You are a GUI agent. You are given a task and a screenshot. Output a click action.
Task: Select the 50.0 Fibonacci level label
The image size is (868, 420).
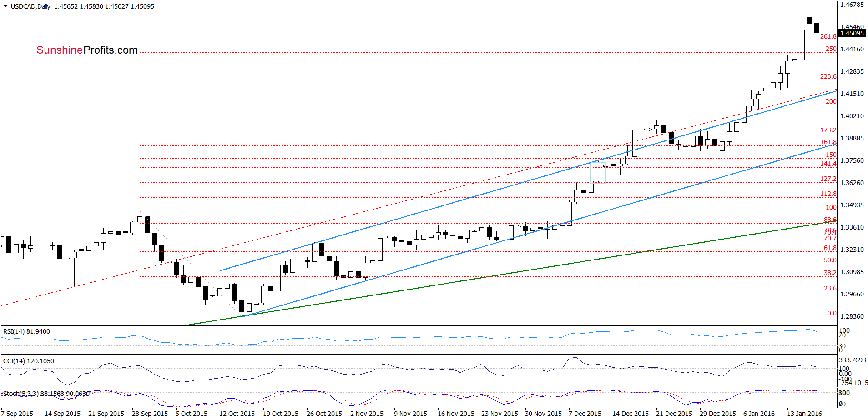830,260
